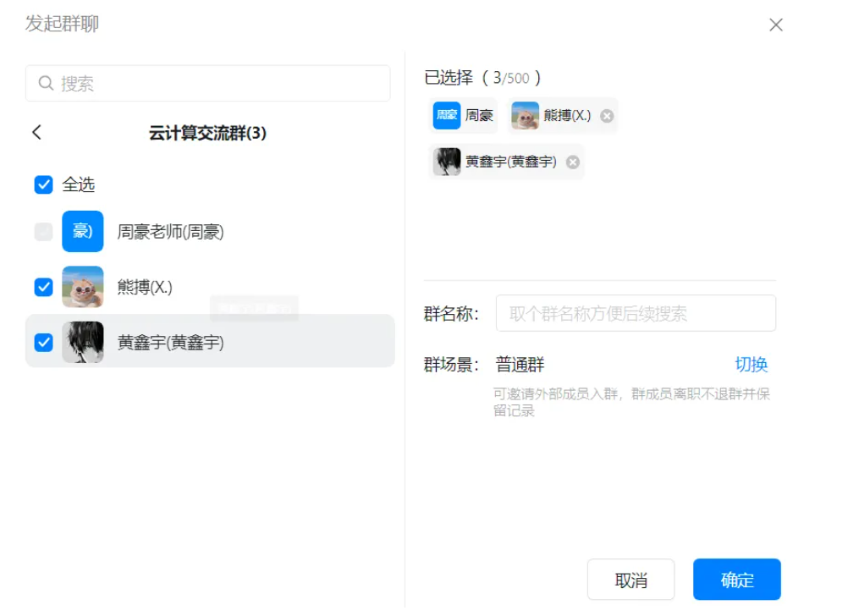Click the 云计算交流群(3) header title
The image size is (848, 616).
click(207, 133)
